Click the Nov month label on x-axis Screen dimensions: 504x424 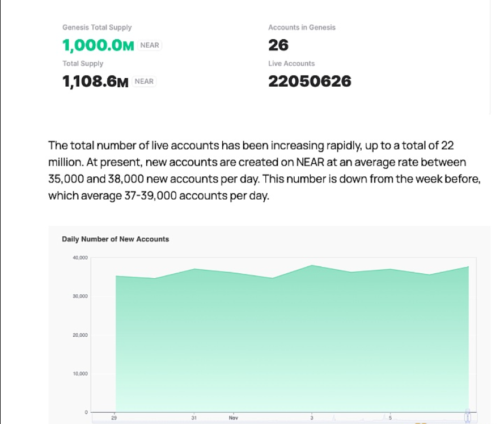(x=233, y=418)
